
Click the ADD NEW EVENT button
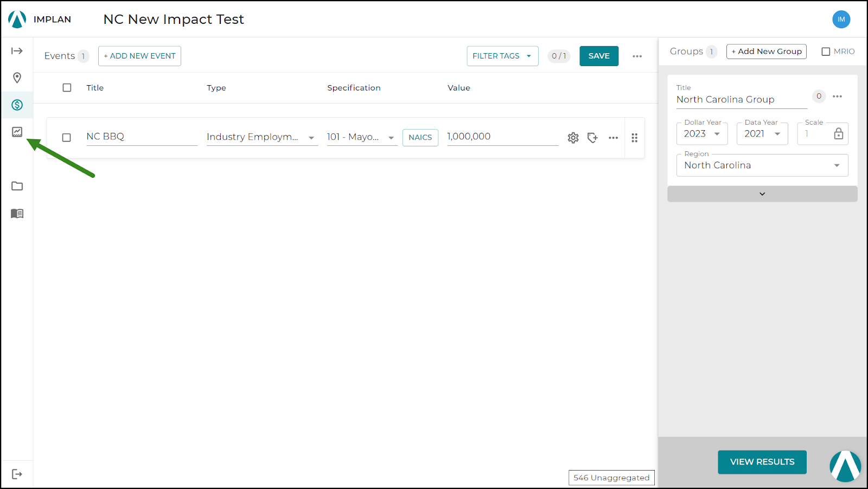[x=139, y=55]
